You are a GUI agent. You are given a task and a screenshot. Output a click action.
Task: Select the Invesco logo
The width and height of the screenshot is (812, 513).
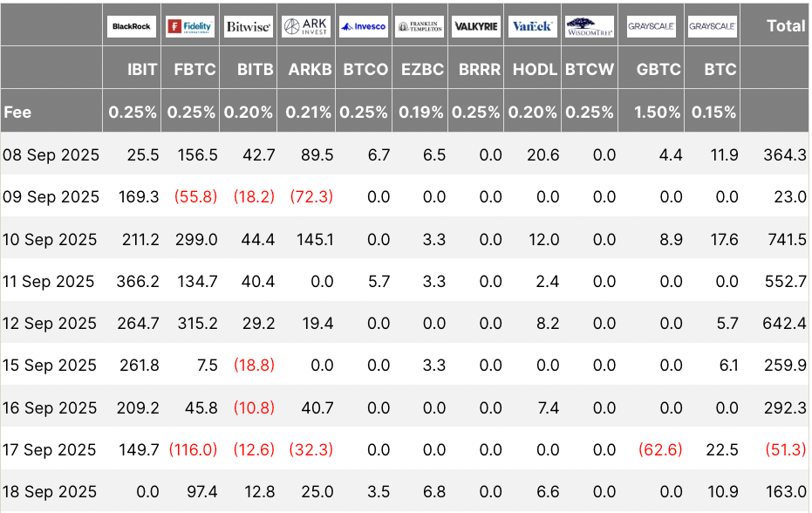point(364,26)
